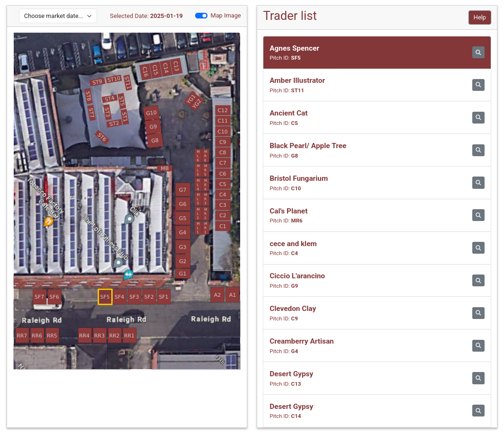
Task: Click the G8 pitch marker on the map
Action: [x=154, y=140]
